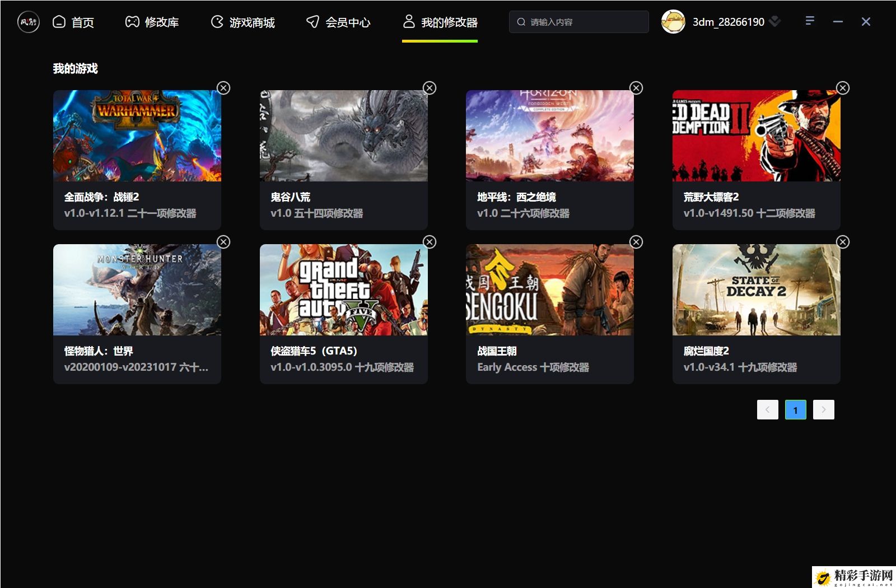Screen dimensions: 896x588
Task: Remove 荒野大镖客2 from my games
Action: [843, 88]
